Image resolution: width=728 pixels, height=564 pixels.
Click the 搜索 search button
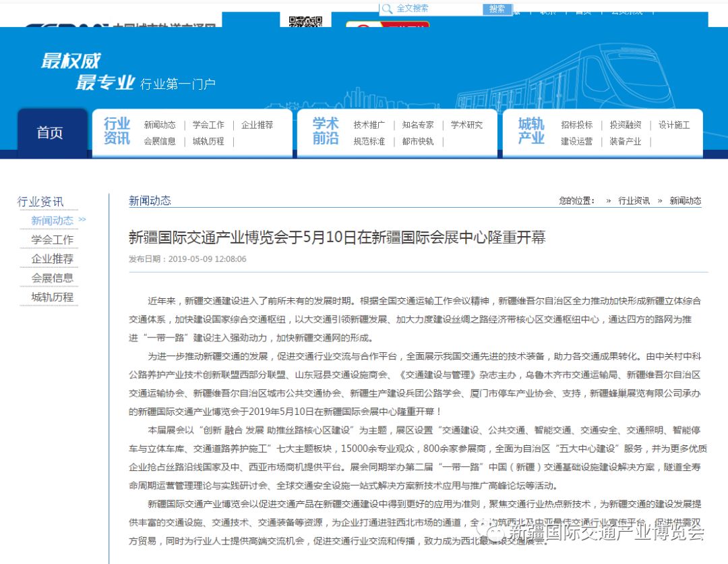[x=497, y=9]
